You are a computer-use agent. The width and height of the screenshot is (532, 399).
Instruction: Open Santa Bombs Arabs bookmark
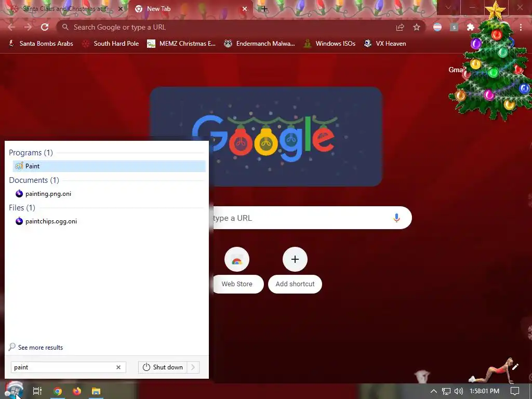pos(41,44)
